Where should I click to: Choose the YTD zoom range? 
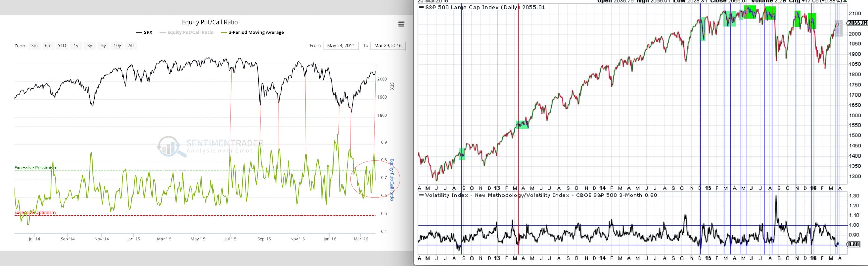coord(62,46)
